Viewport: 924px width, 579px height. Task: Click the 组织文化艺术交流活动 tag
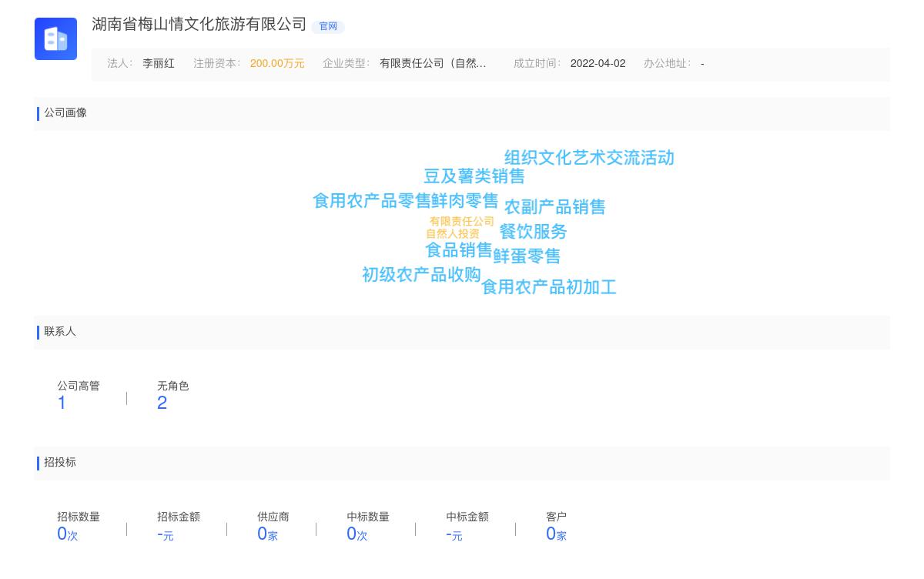pyautogui.click(x=588, y=158)
